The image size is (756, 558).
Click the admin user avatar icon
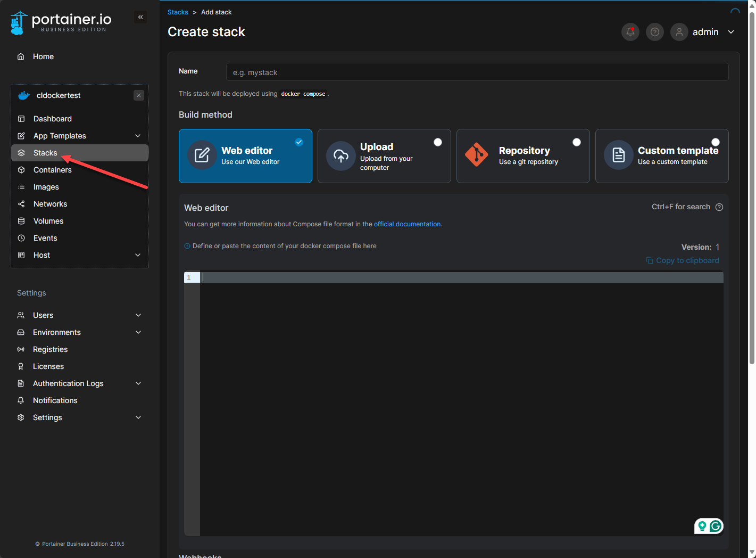[x=679, y=32]
